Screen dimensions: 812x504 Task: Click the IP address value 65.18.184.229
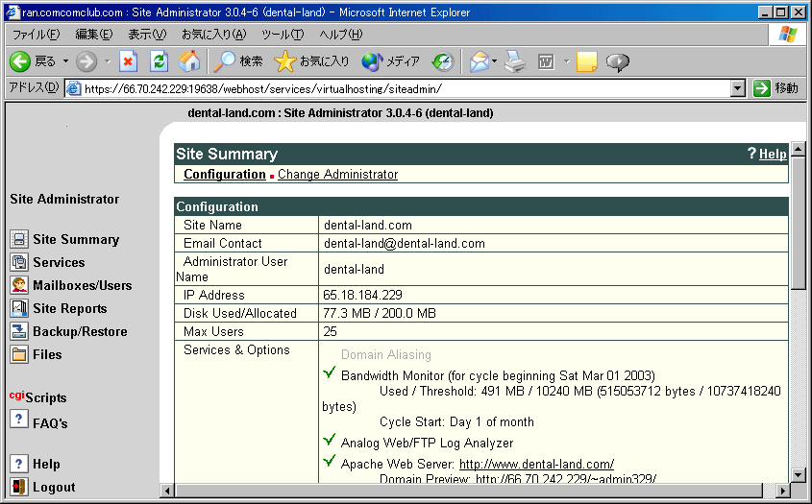tap(362, 295)
